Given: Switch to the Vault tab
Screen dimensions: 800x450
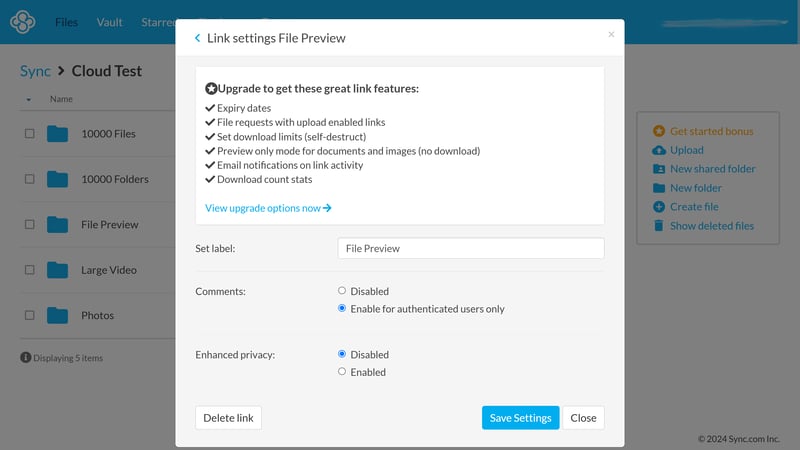Looking at the screenshot, I should tap(111, 22).
